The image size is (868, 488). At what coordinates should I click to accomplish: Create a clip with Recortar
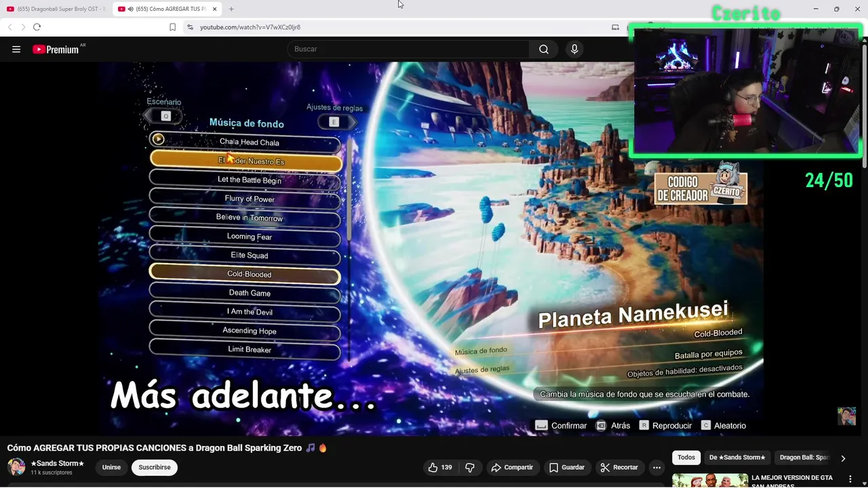pyautogui.click(x=619, y=468)
